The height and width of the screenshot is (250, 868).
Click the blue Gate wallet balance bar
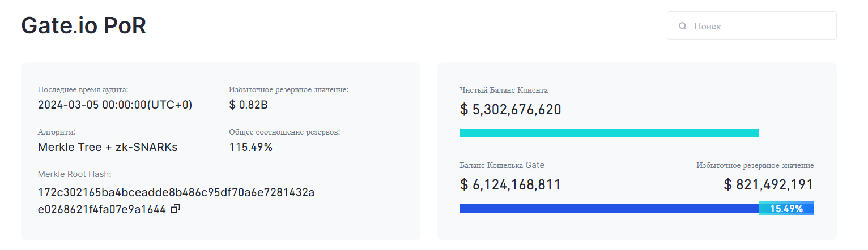[609, 208]
